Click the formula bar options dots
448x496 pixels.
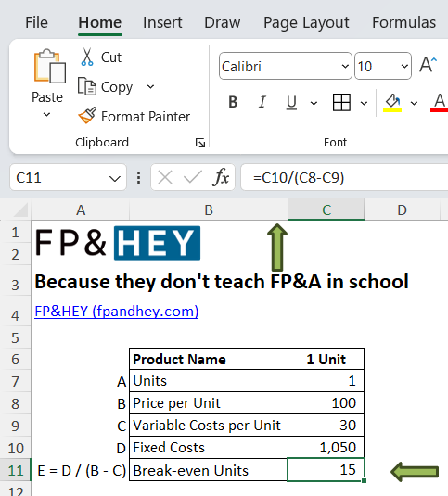[138, 177]
